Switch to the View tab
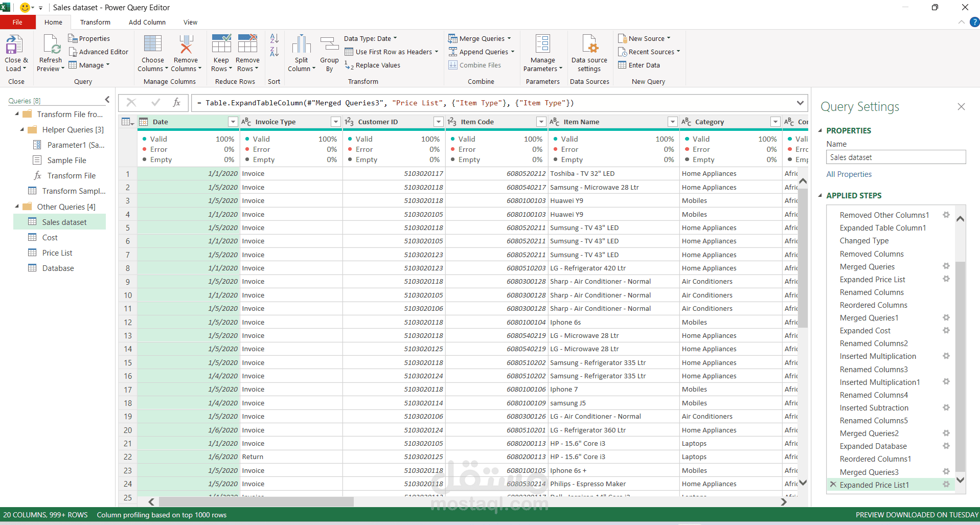 point(190,22)
